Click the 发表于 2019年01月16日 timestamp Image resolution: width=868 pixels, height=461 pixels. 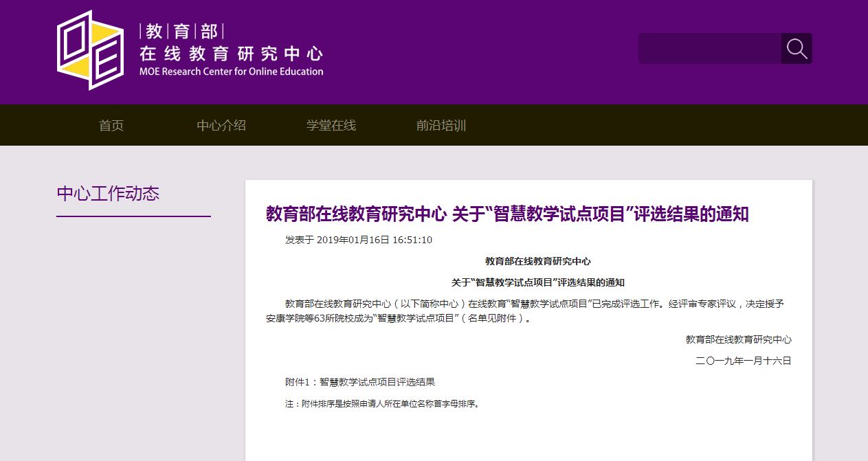(359, 240)
